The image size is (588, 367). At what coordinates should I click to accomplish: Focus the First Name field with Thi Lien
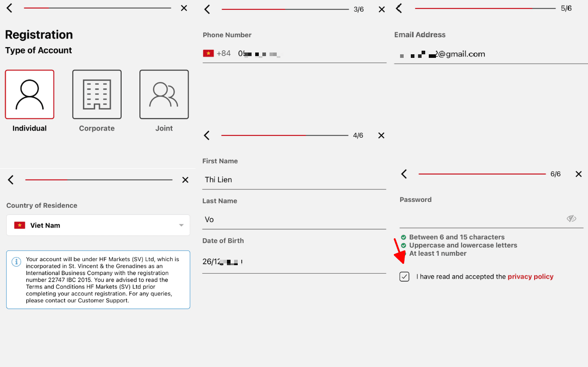[x=294, y=179]
